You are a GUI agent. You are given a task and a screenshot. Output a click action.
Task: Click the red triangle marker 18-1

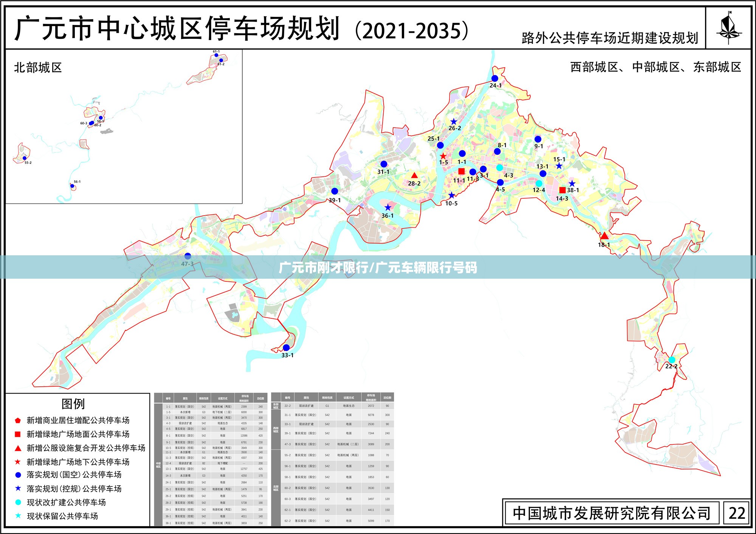[x=604, y=236]
